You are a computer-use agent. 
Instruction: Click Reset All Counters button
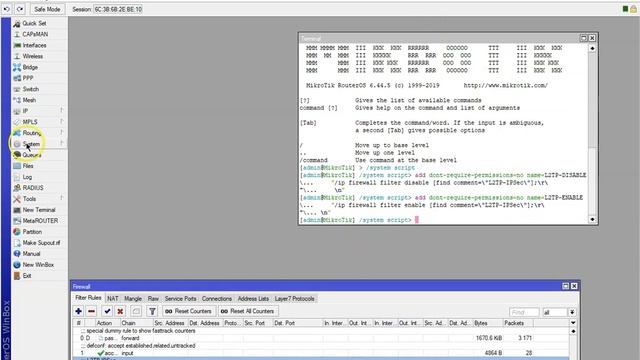248,311
